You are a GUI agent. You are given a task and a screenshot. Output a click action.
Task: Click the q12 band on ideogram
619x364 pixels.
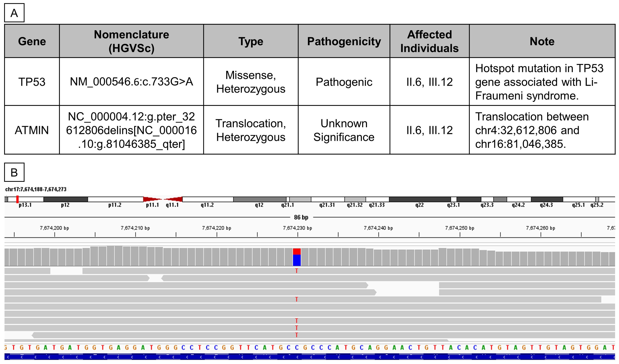pyautogui.click(x=260, y=199)
